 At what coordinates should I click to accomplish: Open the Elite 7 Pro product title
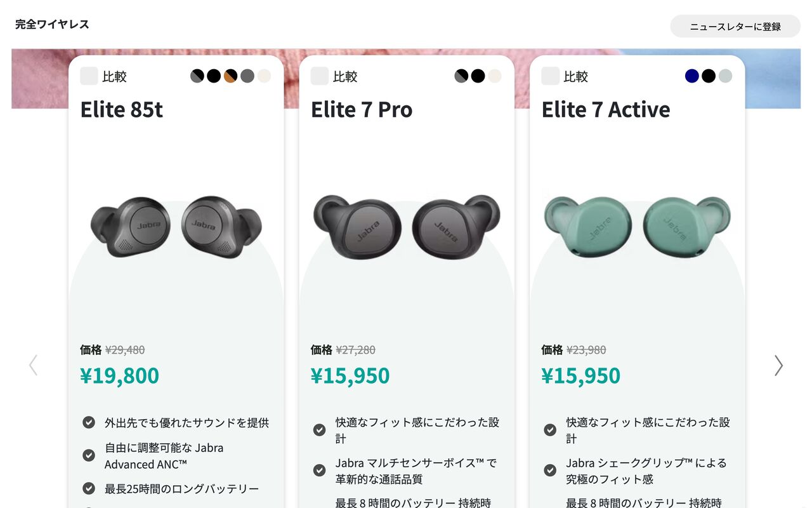pyautogui.click(x=362, y=110)
